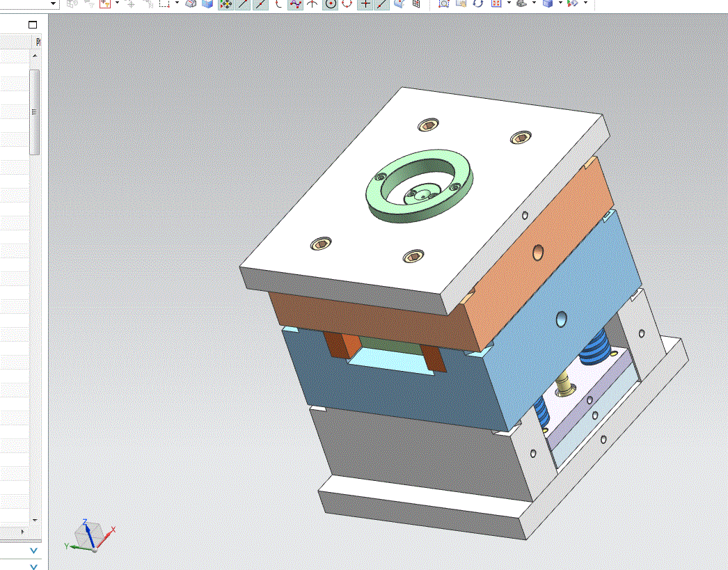The height and width of the screenshot is (570, 728).
Task: Click the rectangle selection icon
Action: (164, 3)
